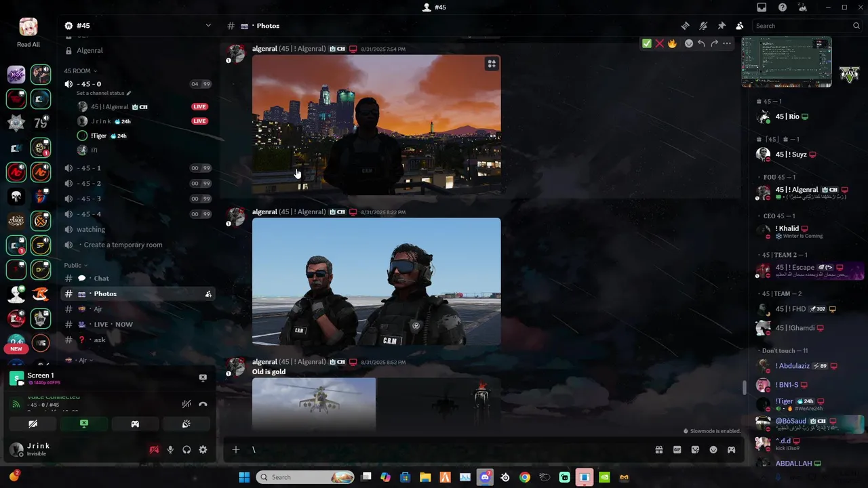Open helicopter image under Old is gold
This screenshot has width=868, height=488.
[x=314, y=404]
